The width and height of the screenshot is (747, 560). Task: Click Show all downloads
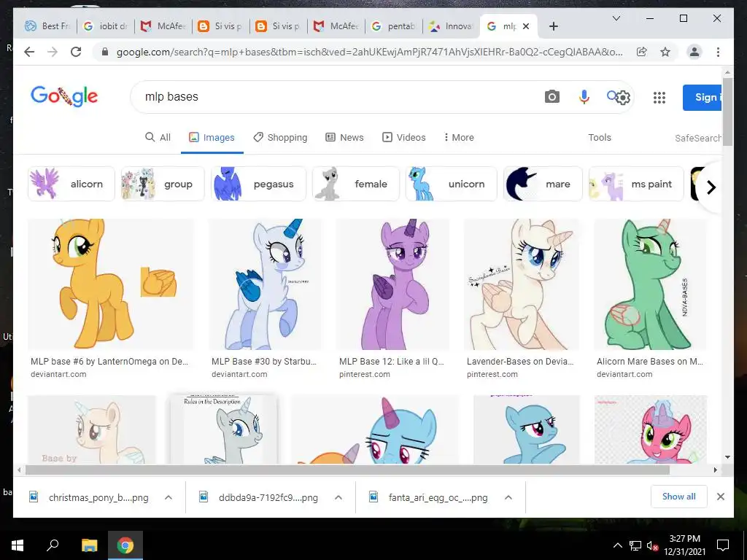[679, 497]
